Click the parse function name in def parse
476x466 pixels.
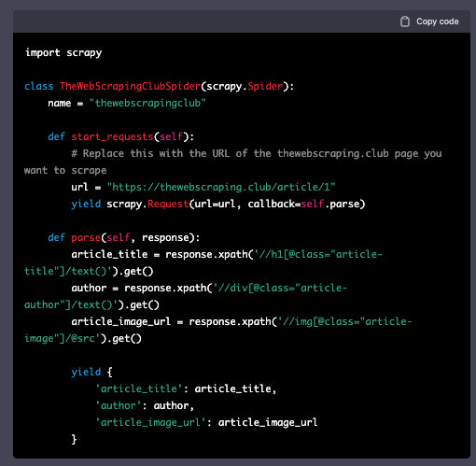point(86,237)
